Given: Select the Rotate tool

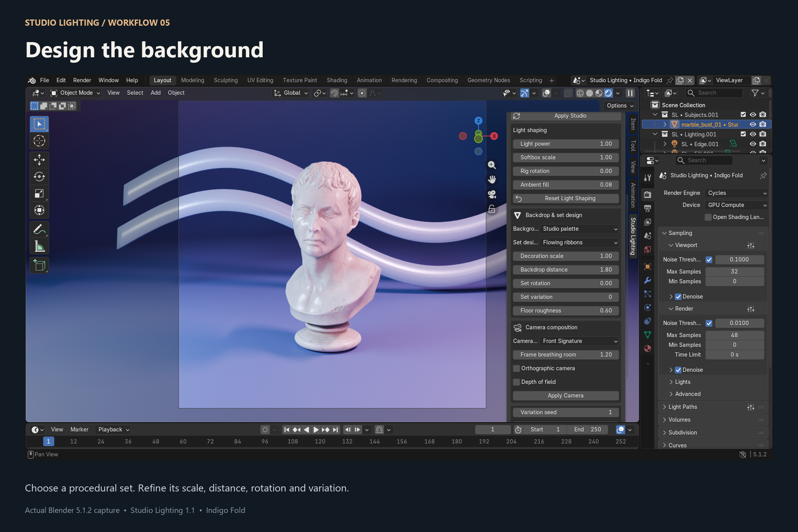Looking at the screenshot, I should point(39,177).
